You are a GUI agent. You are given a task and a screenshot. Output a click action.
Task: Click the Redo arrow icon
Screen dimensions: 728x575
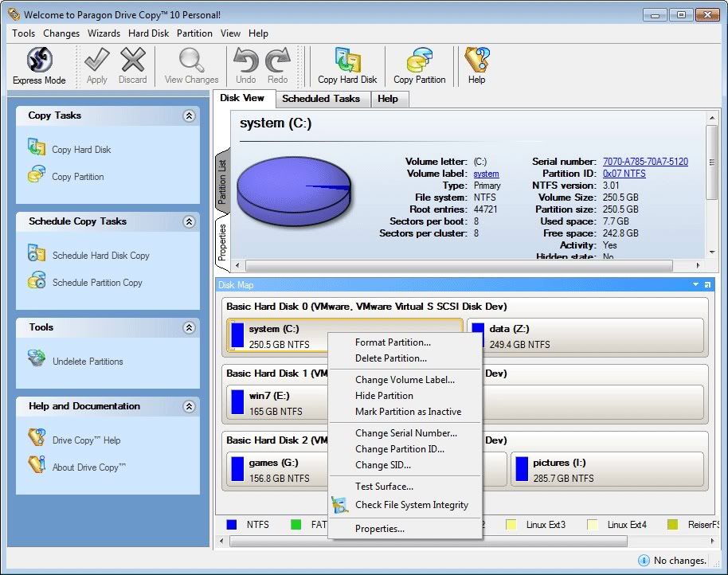coord(278,60)
